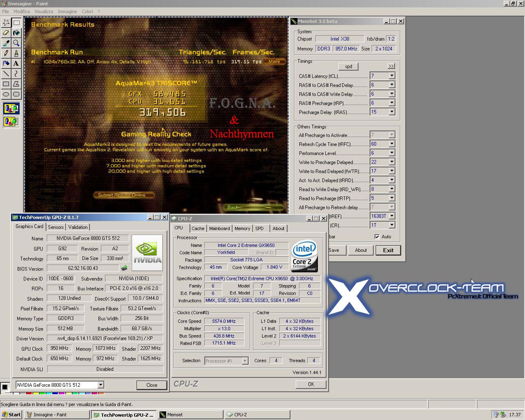Switch to CPU-Z taskbar button
The height and width of the screenshot is (420, 525).
click(257, 415)
